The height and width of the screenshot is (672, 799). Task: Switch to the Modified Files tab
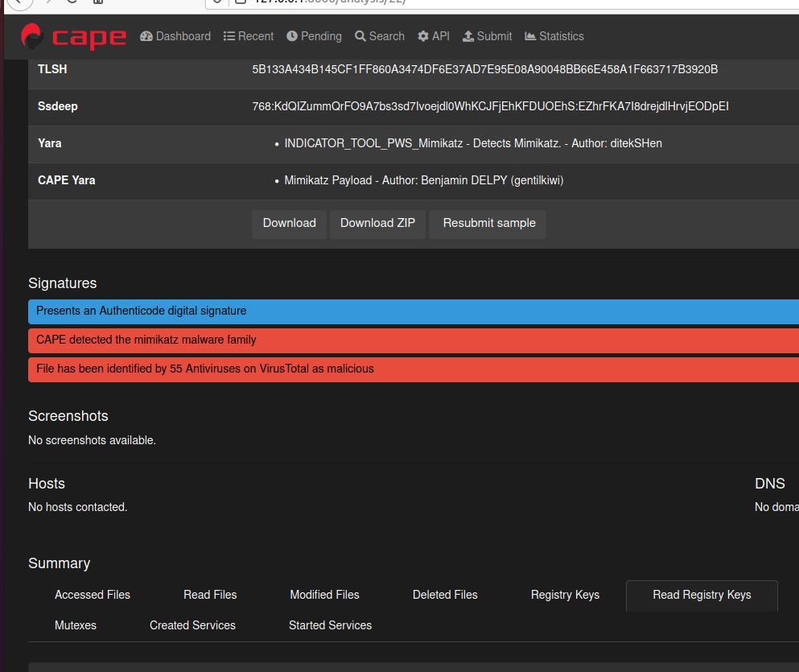[x=324, y=595]
